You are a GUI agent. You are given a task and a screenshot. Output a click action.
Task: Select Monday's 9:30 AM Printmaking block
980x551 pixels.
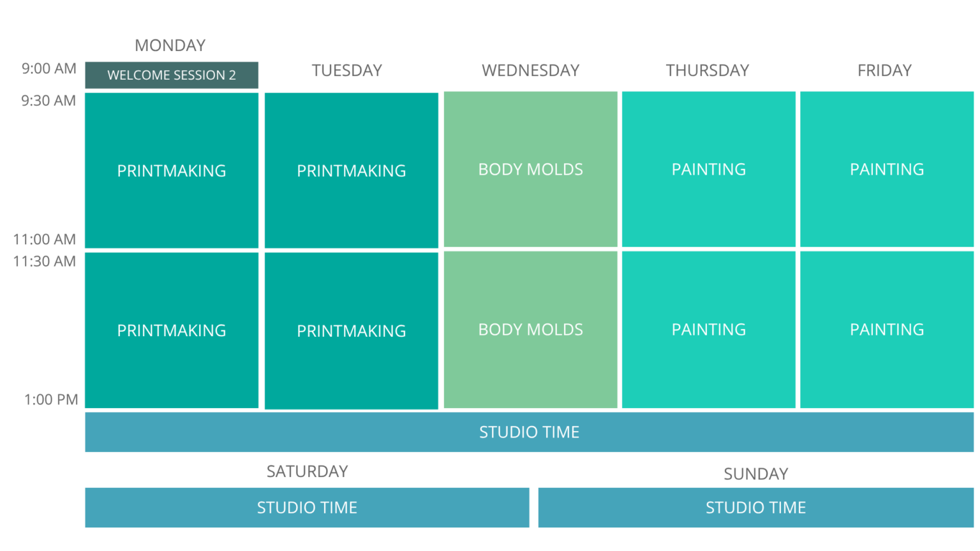coord(172,170)
